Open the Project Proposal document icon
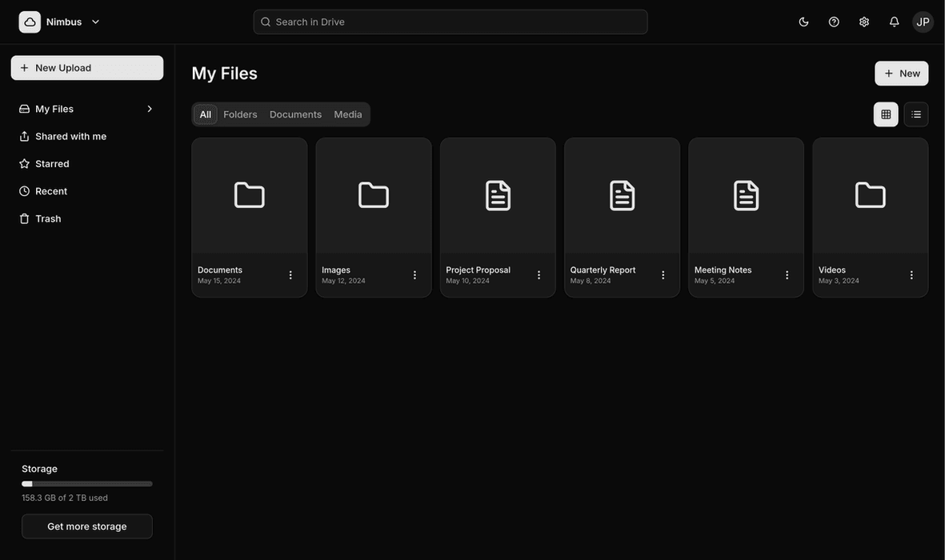 click(498, 195)
